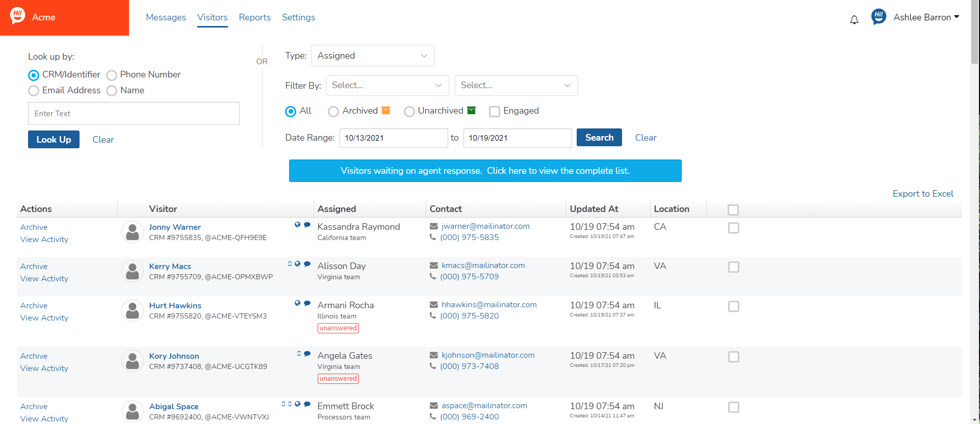Click the globe icon for Hurt Hawkins

(298, 303)
